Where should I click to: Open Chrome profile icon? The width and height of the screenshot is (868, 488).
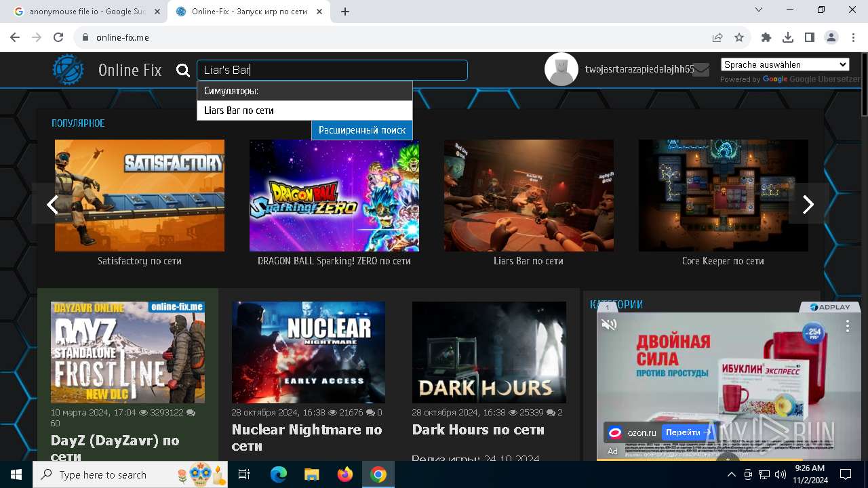click(x=831, y=37)
